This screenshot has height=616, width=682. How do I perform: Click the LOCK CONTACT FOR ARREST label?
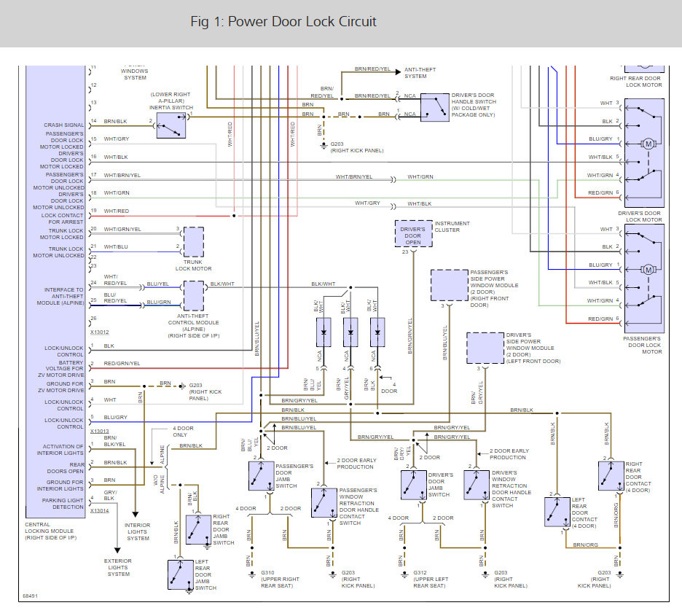click(62, 219)
